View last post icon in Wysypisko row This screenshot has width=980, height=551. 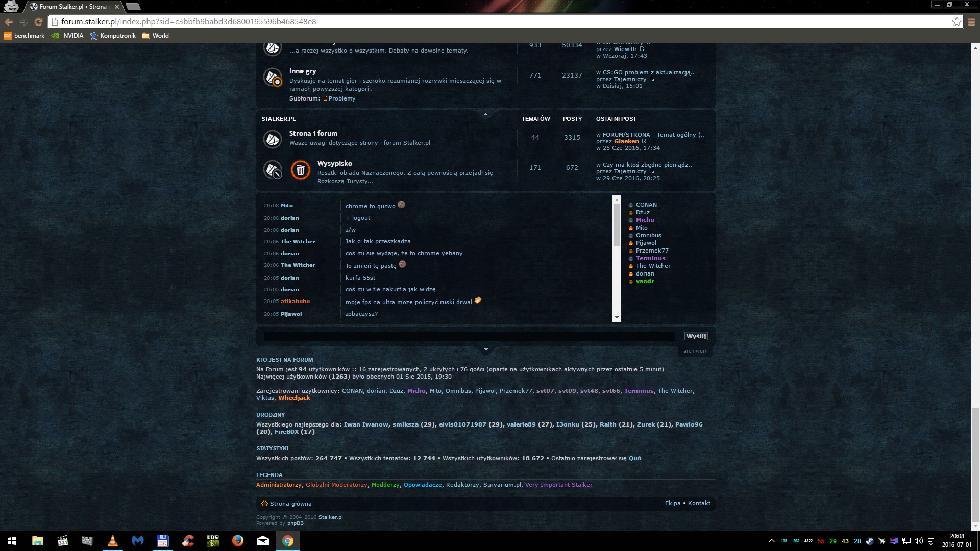(x=651, y=171)
